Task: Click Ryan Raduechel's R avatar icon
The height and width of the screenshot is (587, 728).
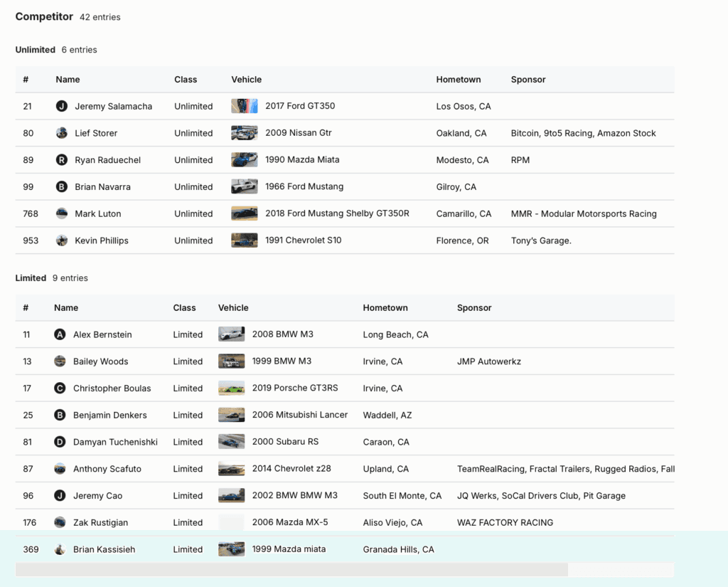Action: pos(62,160)
